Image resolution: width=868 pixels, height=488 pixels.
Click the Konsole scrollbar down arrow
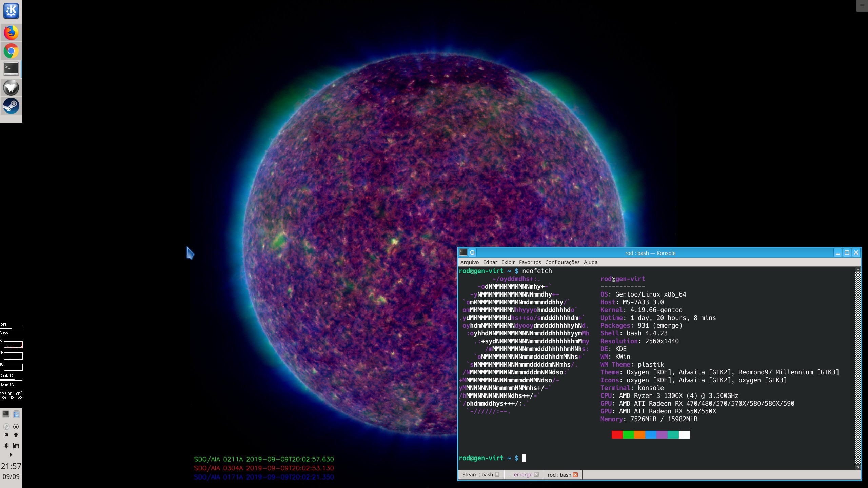click(x=858, y=467)
